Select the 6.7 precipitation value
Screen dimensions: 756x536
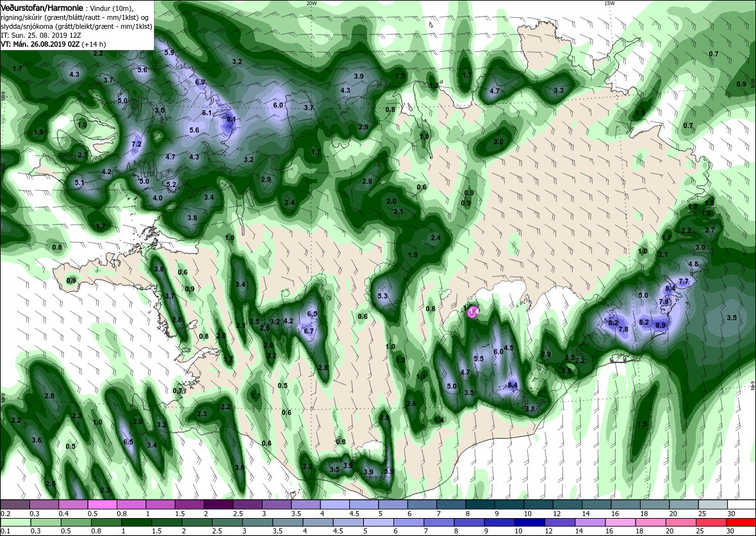309,331
